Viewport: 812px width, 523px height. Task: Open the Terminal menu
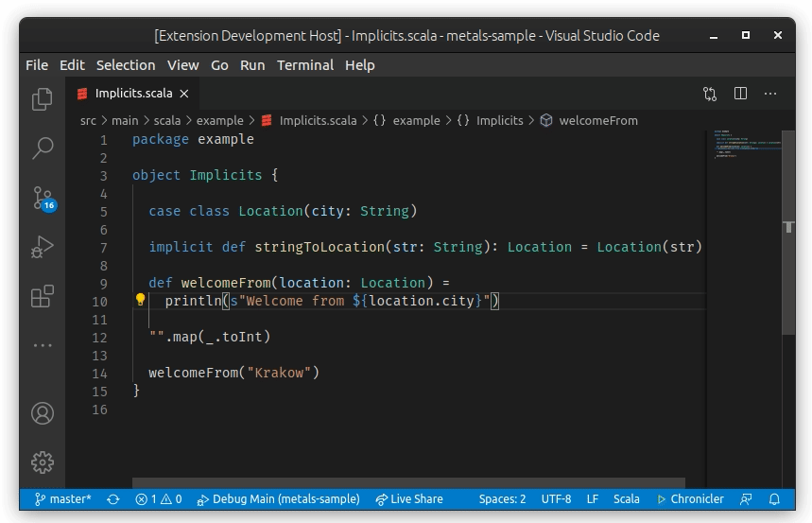click(x=305, y=65)
